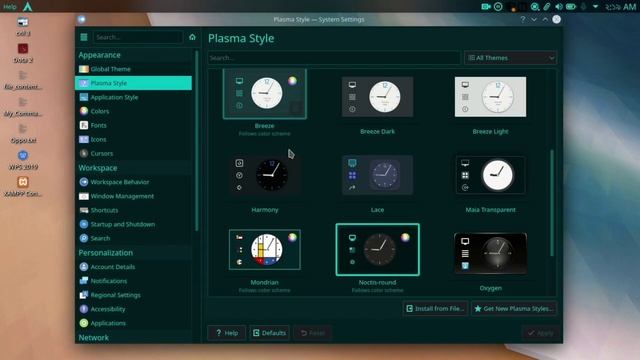Image resolution: width=640 pixels, height=360 pixels.
Task: Click the clipboard icon in system tray
Action: (x=546, y=7)
